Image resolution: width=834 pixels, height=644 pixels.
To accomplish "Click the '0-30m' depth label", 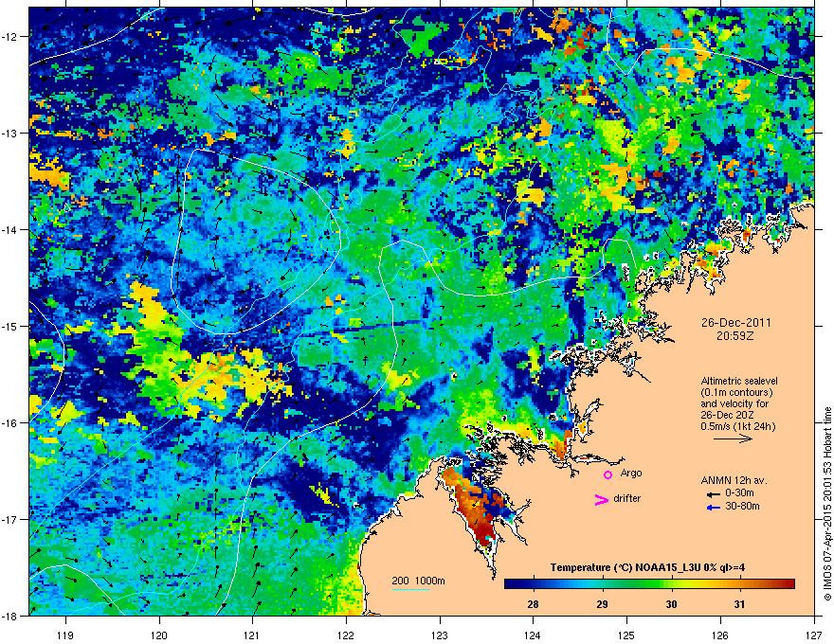I will pos(739,493).
